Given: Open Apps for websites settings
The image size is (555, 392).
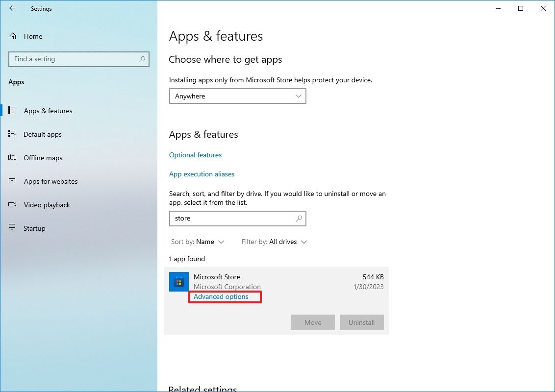Looking at the screenshot, I should [50, 181].
